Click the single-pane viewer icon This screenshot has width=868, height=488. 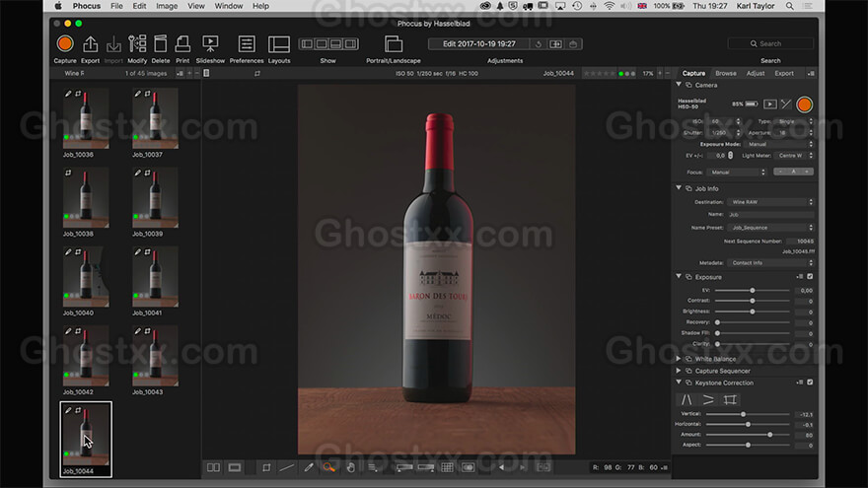(x=235, y=467)
